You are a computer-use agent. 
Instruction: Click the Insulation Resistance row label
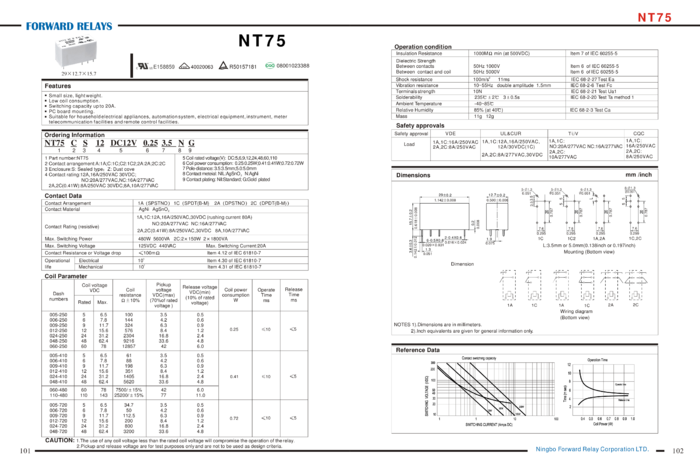click(419, 53)
